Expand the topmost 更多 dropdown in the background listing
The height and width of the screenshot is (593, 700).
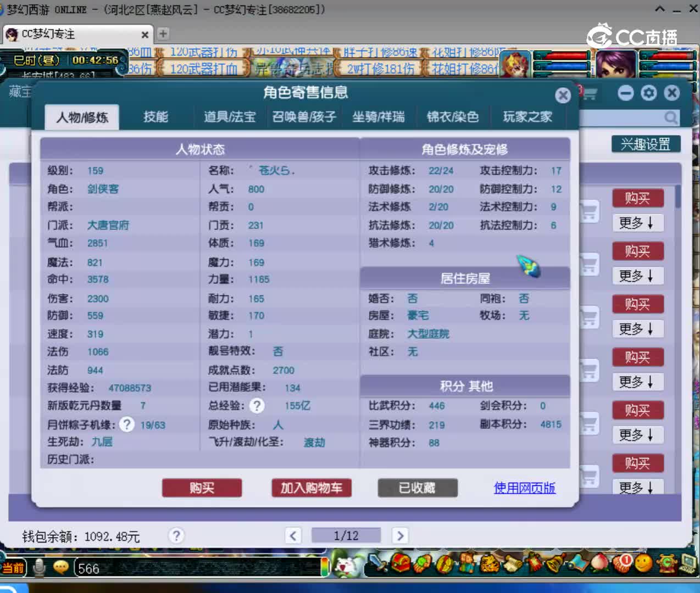tap(638, 222)
